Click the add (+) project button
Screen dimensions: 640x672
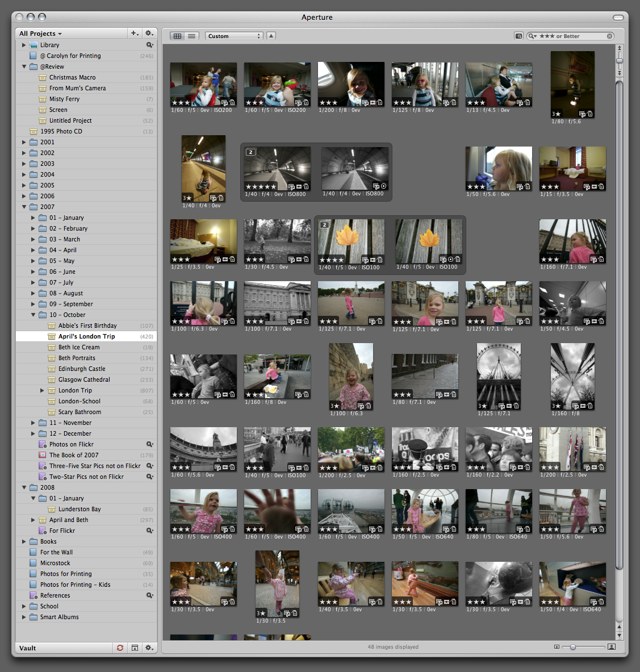click(x=135, y=34)
